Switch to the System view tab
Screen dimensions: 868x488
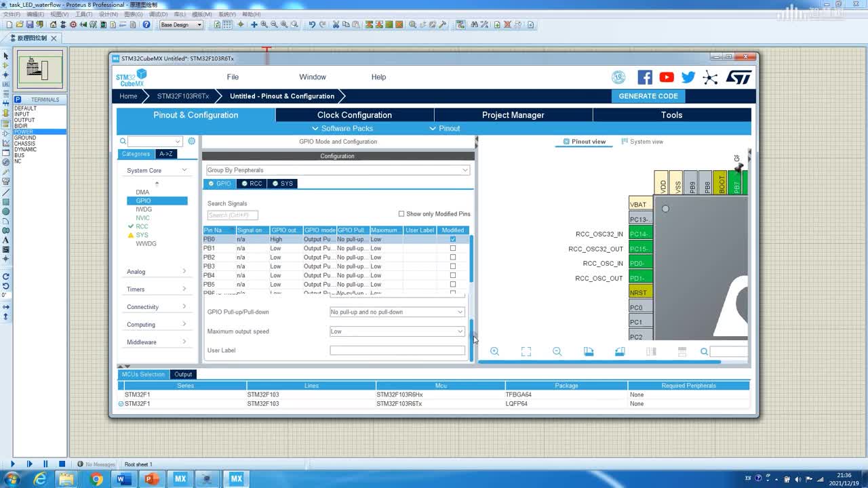[641, 142]
